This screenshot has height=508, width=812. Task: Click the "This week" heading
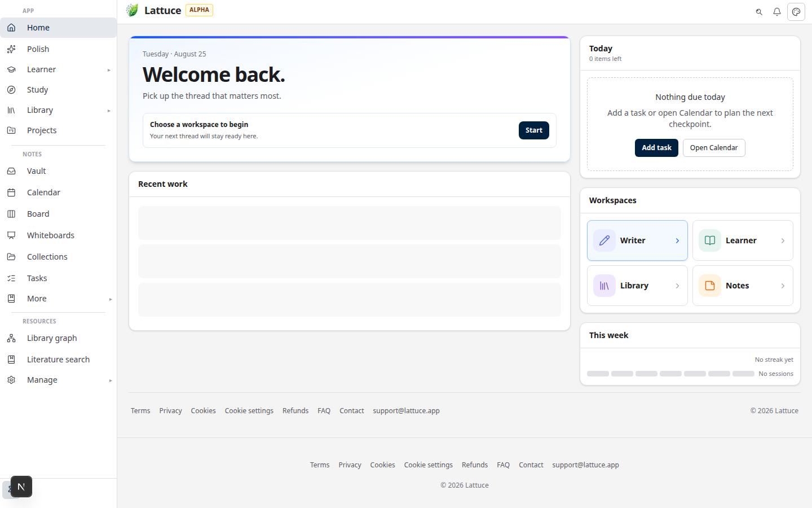click(x=608, y=335)
